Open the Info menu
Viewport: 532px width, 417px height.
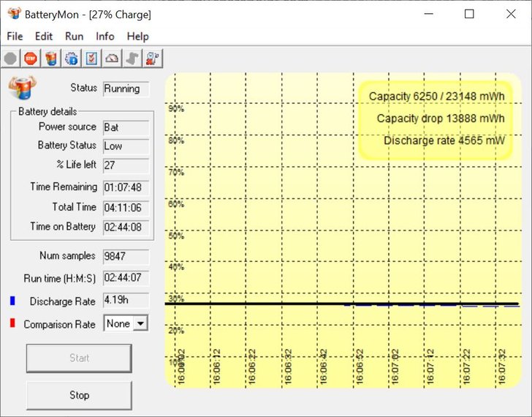[x=105, y=36]
